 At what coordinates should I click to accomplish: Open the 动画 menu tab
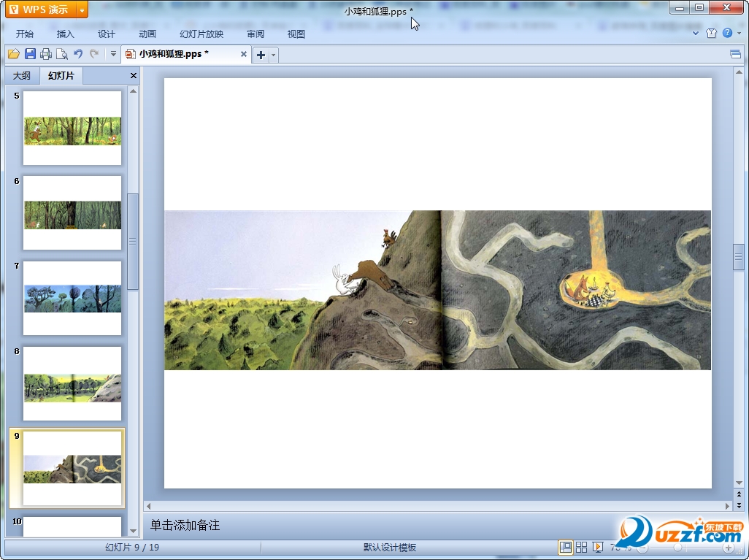click(147, 34)
